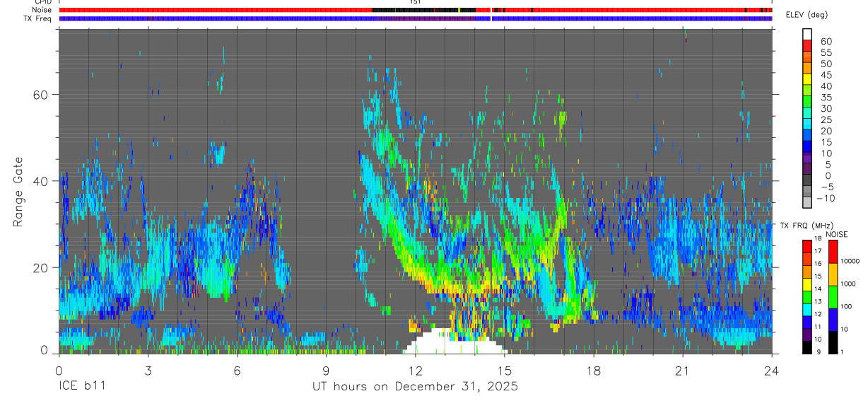Click the 21 tick on UT hours axis
868x401 pixels.
click(x=682, y=371)
